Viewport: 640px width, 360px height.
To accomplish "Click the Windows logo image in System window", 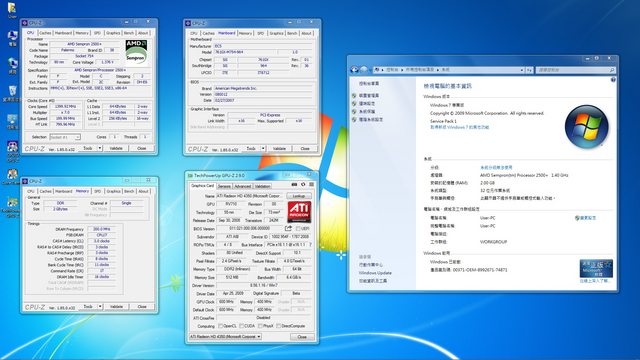I will [587, 127].
